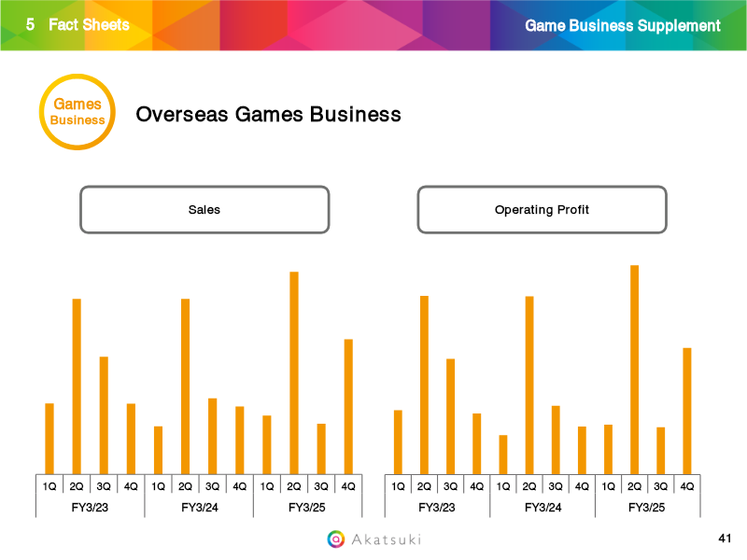Select the FY3/23 label under the Sales chart
This screenshot has width=747, height=560.
coord(90,507)
